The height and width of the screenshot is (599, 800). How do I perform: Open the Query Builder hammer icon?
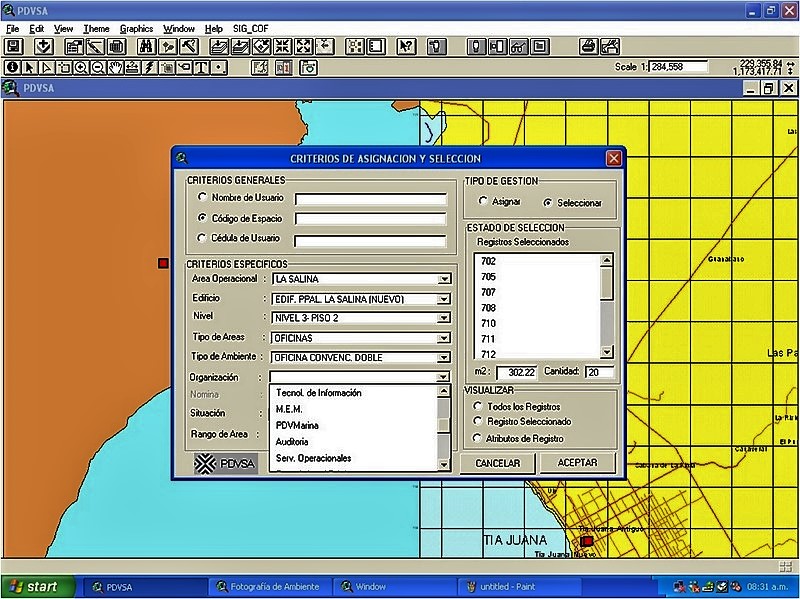coord(189,47)
